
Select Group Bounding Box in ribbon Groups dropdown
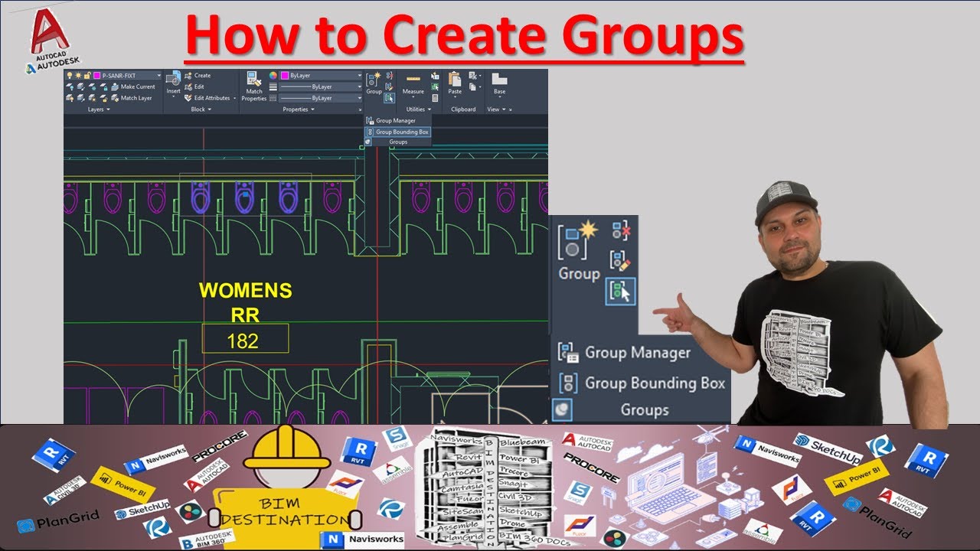point(397,132)
